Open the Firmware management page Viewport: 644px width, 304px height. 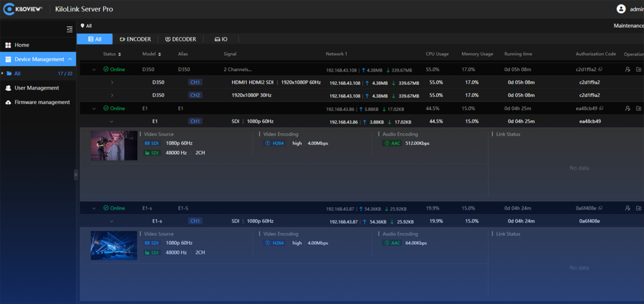click(42, 102)
